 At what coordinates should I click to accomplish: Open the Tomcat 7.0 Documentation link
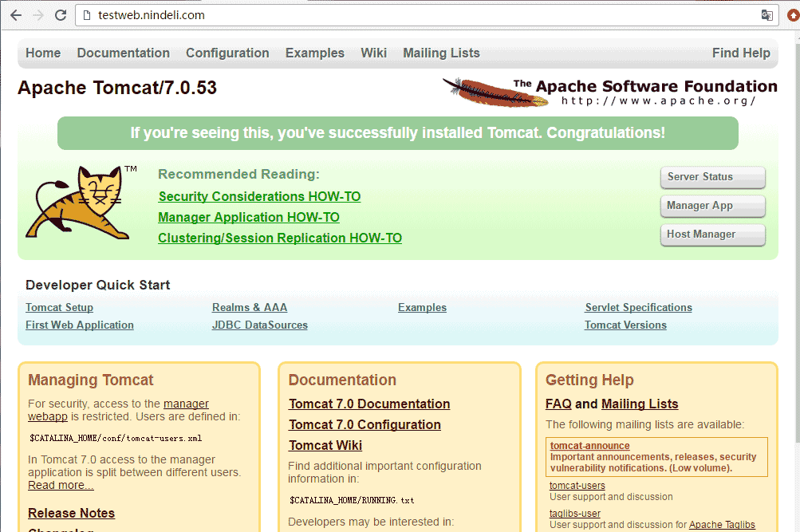point(368,404)
